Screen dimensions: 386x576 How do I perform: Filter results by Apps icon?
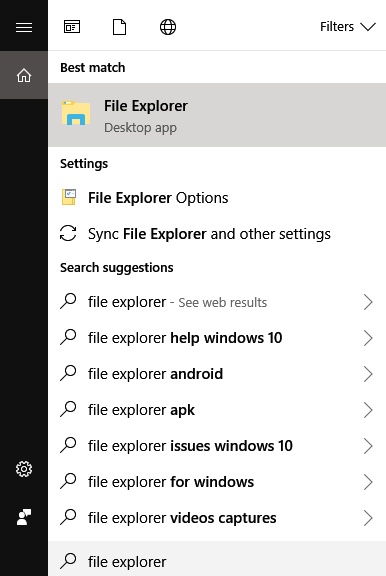[72, 27]
